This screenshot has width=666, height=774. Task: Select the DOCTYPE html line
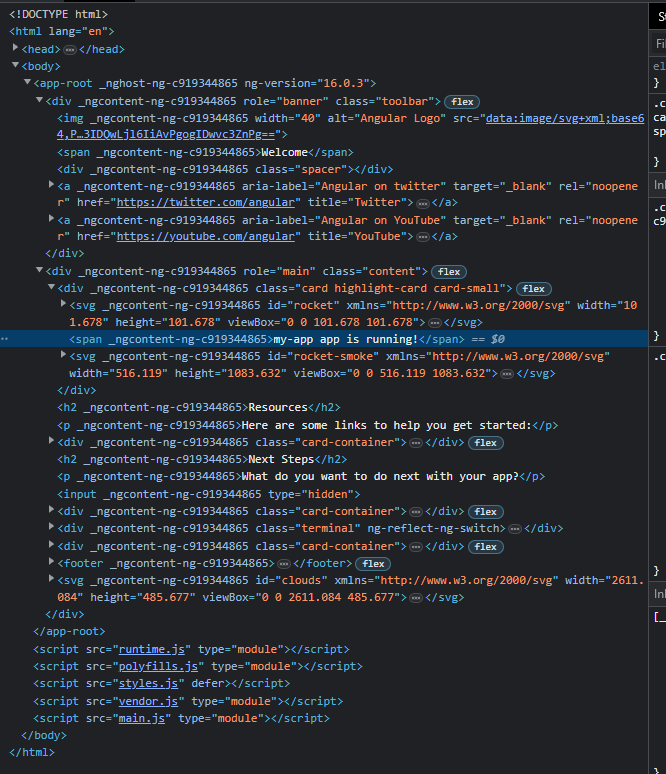click(x=58, y=14)
